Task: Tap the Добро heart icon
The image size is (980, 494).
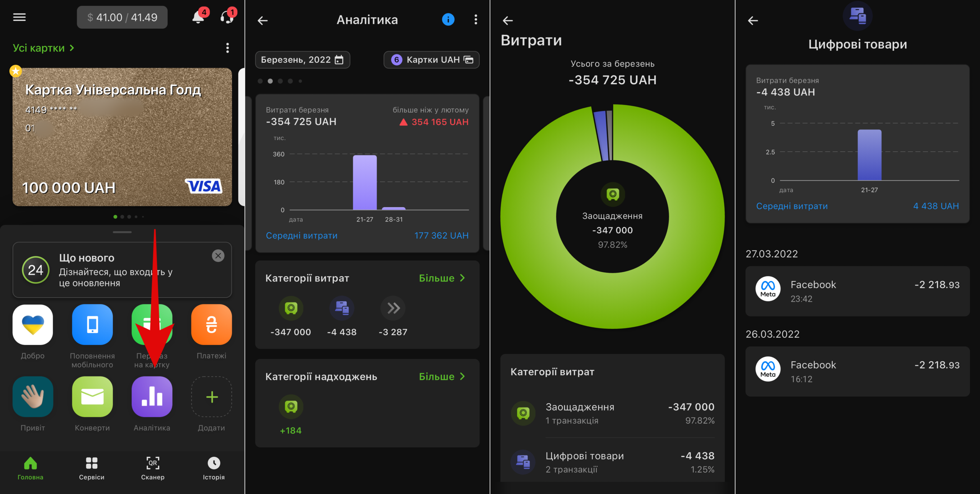Action: pyautogui.click(x=33, y=324)
